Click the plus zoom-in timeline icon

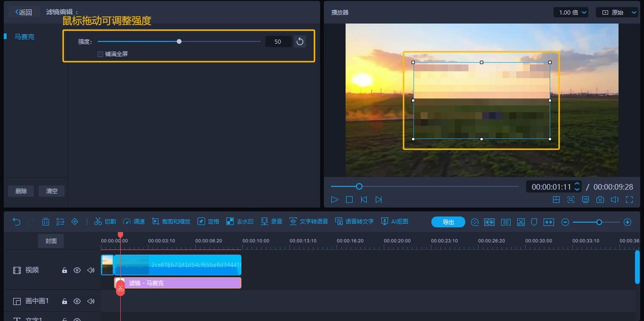[627, 222]
